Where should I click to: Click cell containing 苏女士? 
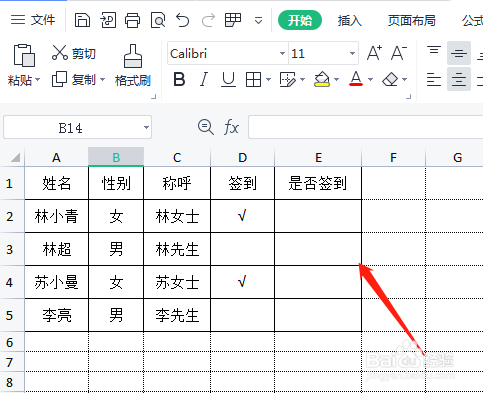tap(177, 282)
